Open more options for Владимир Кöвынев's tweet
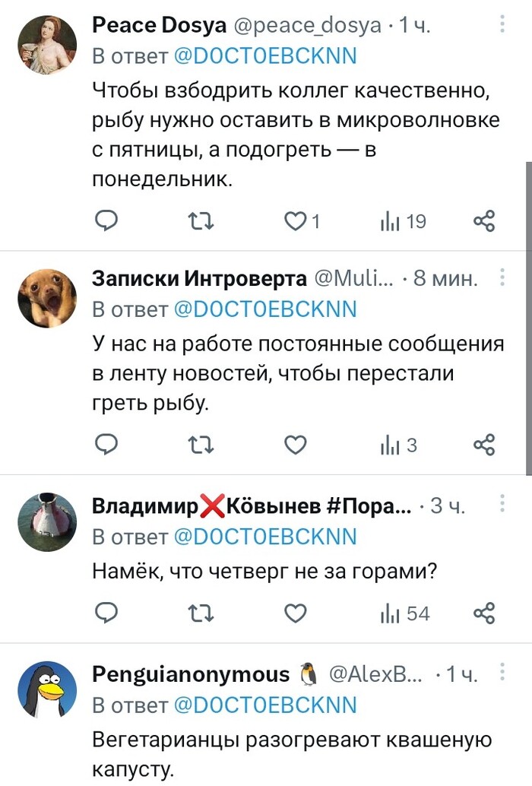This screenshot has height=786, width=532. point(502,503)
